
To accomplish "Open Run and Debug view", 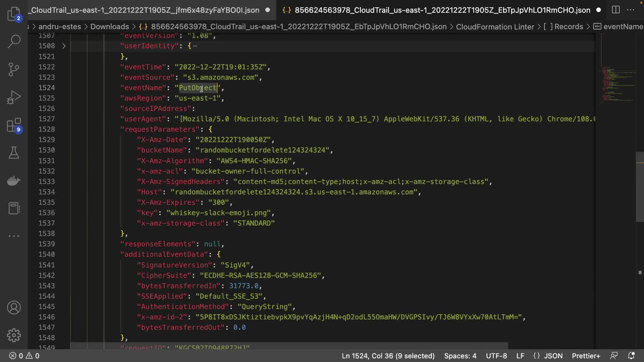I will pos(14,97).
